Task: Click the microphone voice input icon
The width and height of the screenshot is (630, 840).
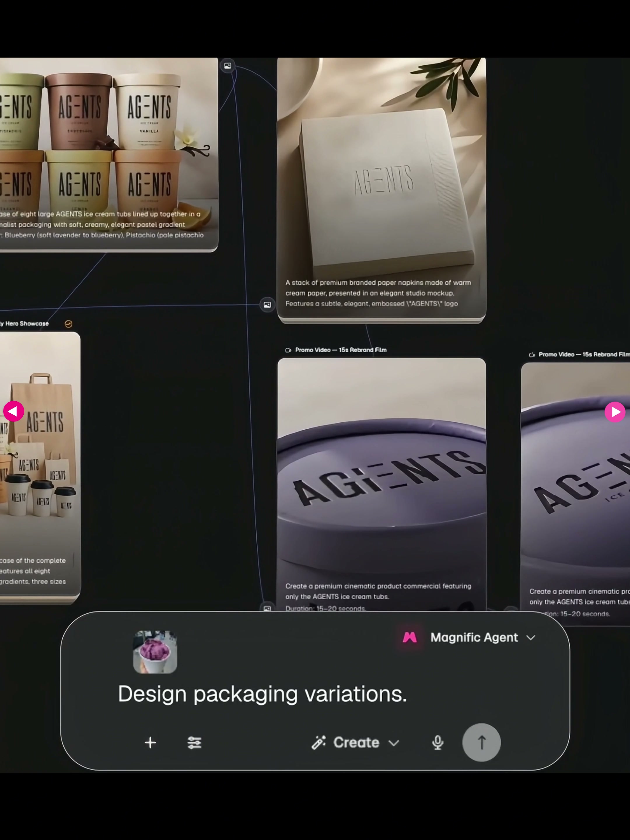Action: pos(438,742)
